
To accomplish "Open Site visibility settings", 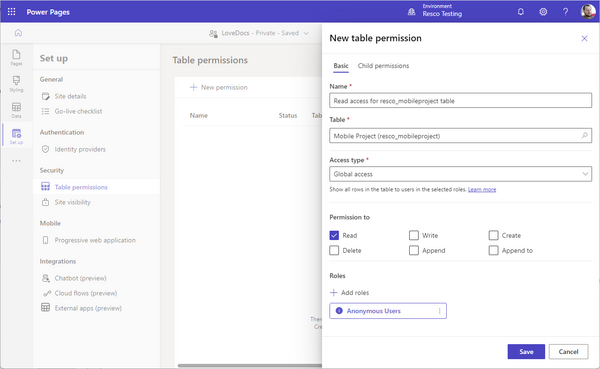I will point(73,202).
